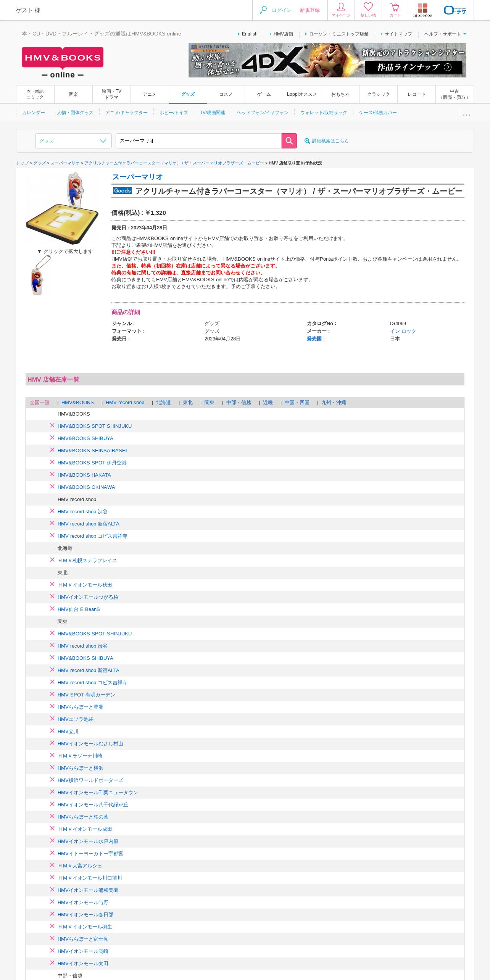Click the X mark beside HMV&BOOKS HAKATA

click(x=52, y=474)
